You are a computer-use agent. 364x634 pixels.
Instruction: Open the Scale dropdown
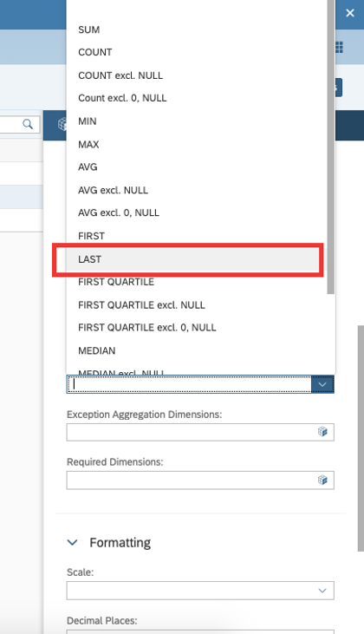(200, 591)
